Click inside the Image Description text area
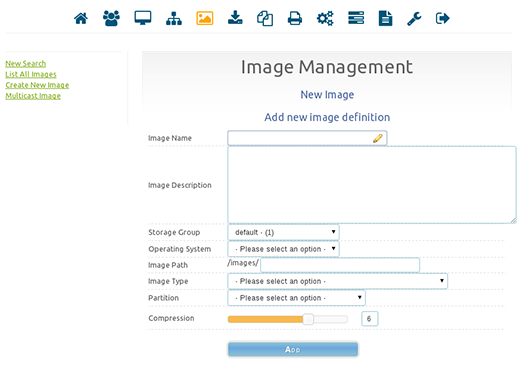This screenshot has width=520, height=381. click(x=372, y=185)
